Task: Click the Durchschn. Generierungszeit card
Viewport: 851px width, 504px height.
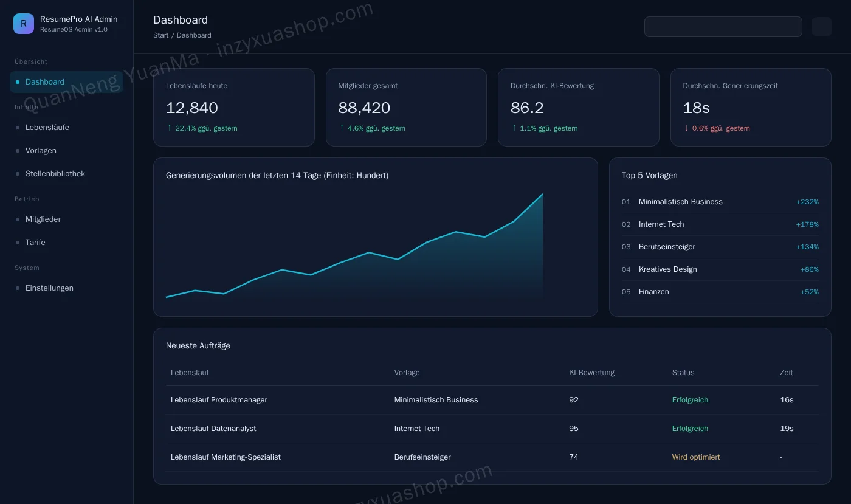Action: (x=751, y=107)
